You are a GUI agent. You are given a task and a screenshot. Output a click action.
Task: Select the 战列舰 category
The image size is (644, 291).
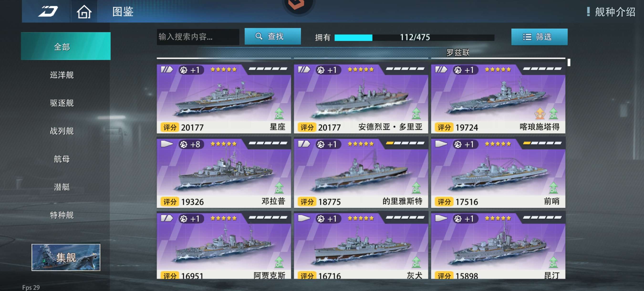tap(62, 131)
